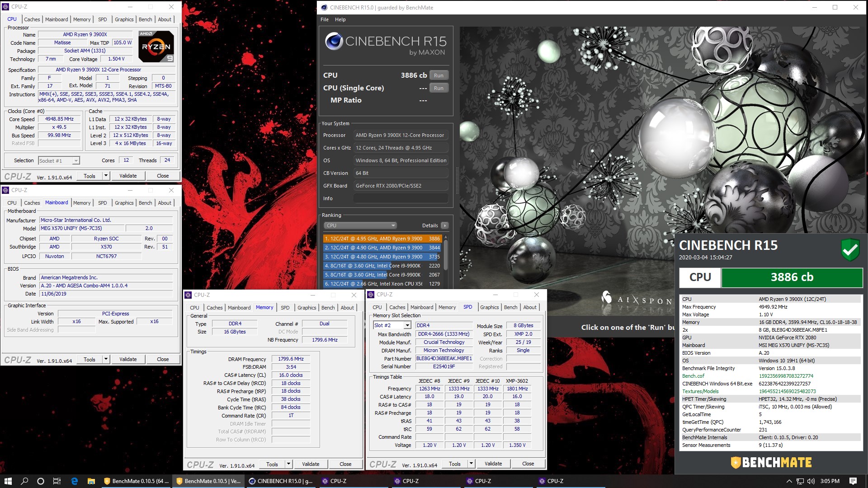Click Ryzen 9 logo in CPU-Z
Image resolution: width=868 pixels, height=488 pixels.
click(x=156, y=47)
